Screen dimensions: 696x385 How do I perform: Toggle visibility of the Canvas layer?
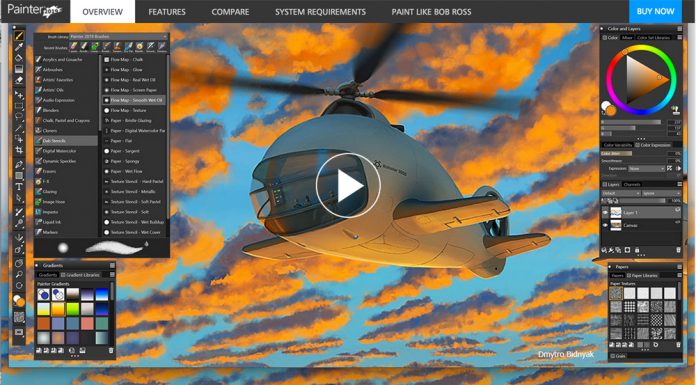pyautogui.click(x=605, y=225)
